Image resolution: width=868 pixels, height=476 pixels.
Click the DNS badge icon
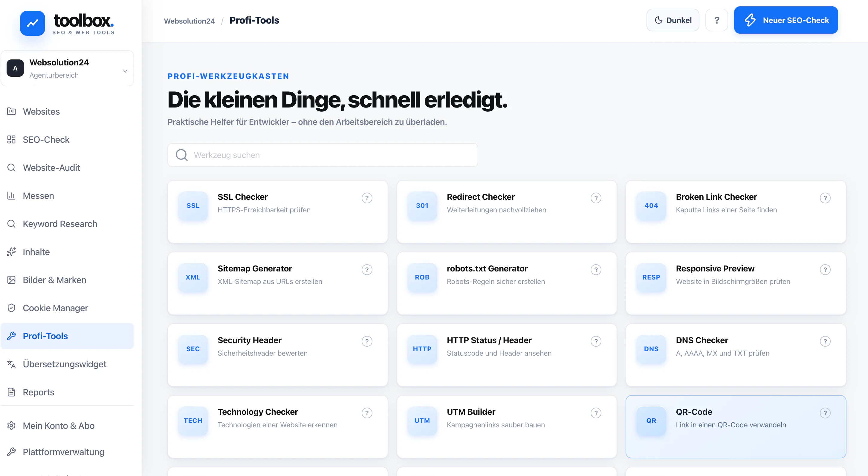coord(651,349)
